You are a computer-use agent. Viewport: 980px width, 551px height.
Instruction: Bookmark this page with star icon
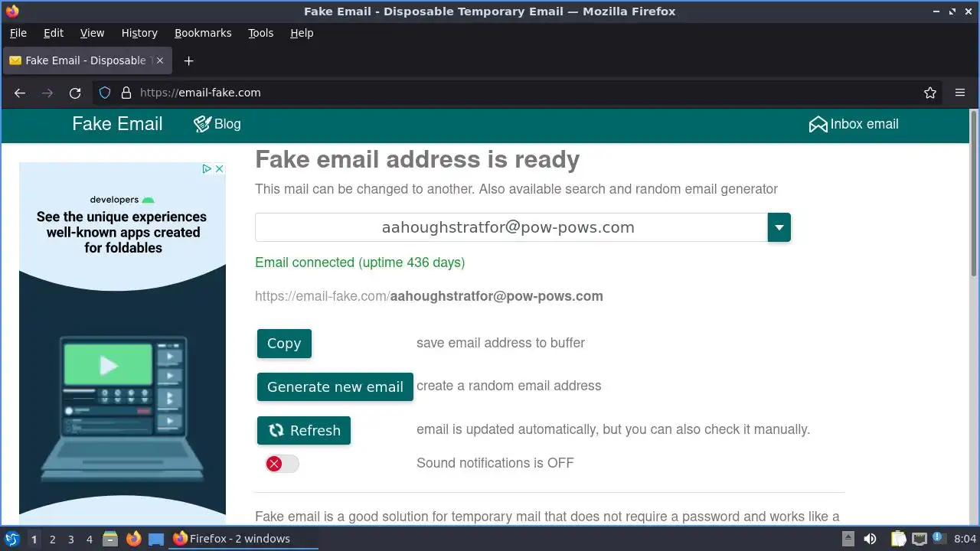pyautogui.click(x=930, y=93)
